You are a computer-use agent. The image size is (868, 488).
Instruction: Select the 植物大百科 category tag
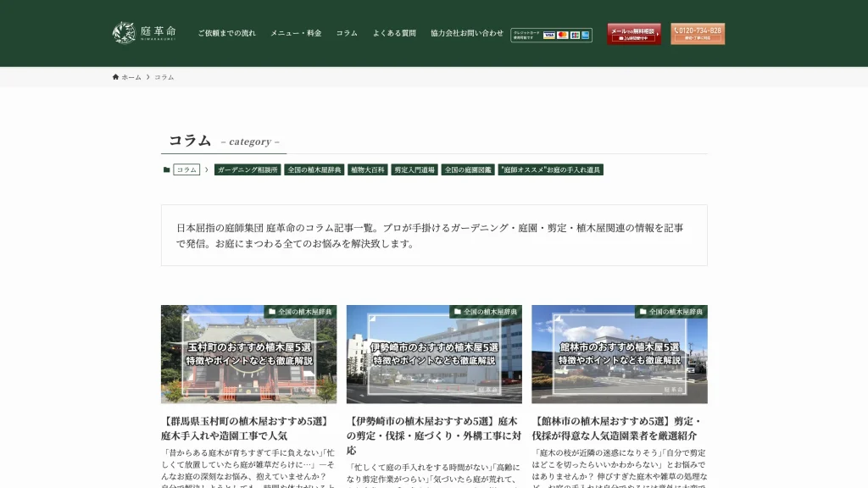[x=366, y=169]
